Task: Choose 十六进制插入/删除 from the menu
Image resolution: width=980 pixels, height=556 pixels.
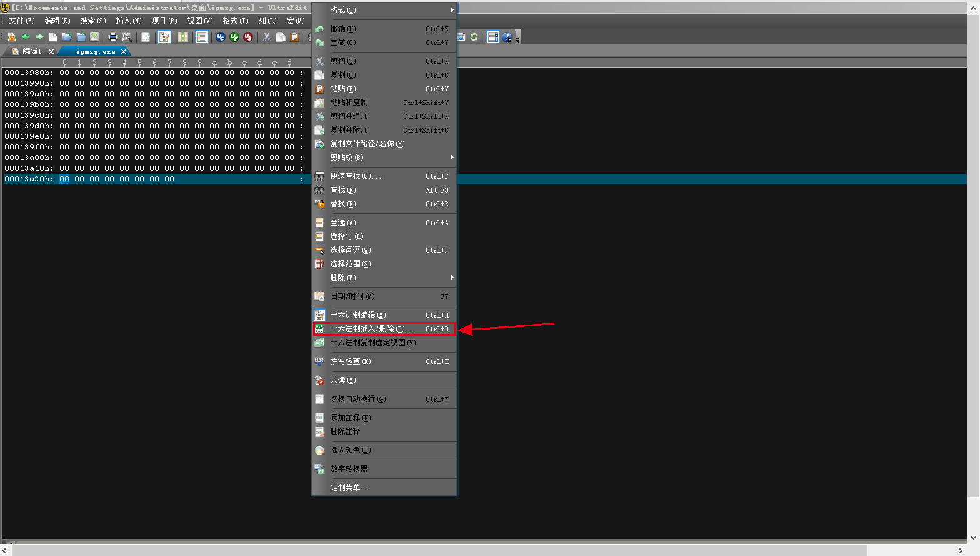Action: tap(384, 329)
